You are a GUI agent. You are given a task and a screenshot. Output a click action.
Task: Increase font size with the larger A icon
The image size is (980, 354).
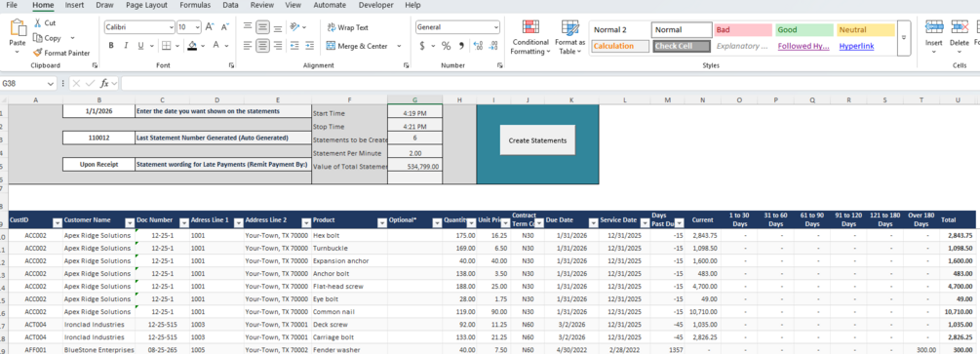point(210,27)
